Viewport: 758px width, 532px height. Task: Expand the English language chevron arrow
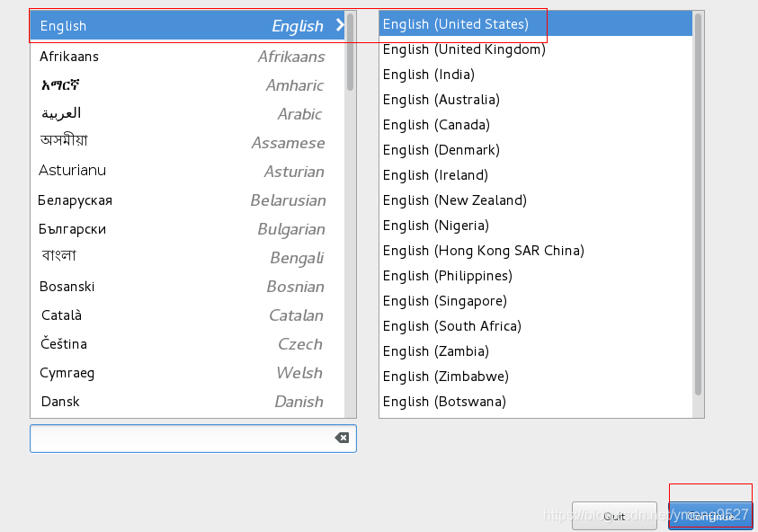coord(340,25)
